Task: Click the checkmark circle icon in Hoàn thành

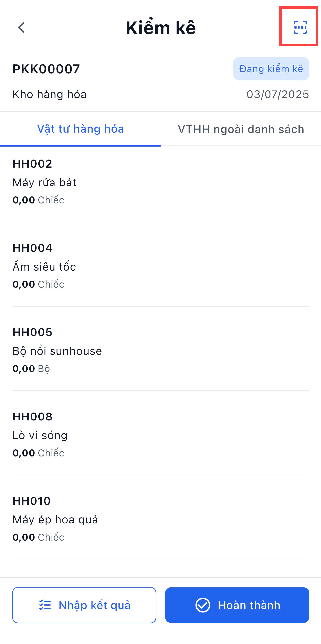Action: 202,605
